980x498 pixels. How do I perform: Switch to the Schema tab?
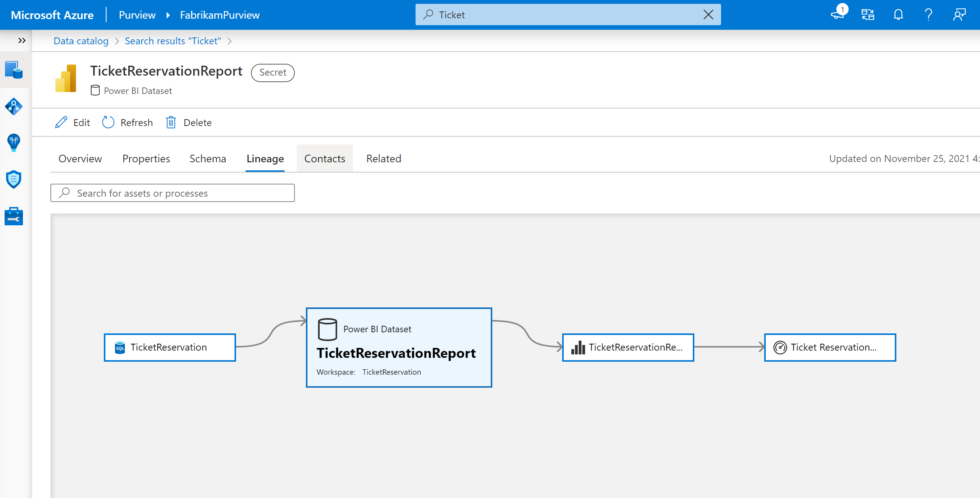(x=208, y=158)
